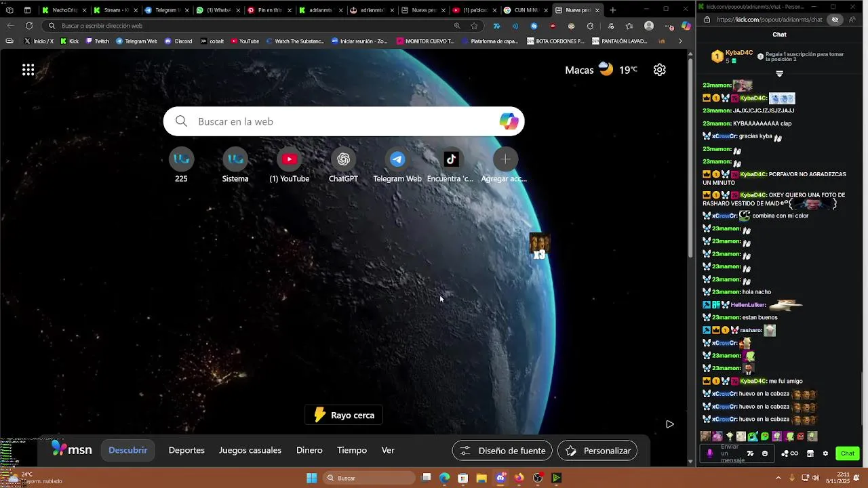This screenshot has height=488, width=868.
Task: Switch to the Pin en thin Pinterest tab
Action: [x=269, y=10]
